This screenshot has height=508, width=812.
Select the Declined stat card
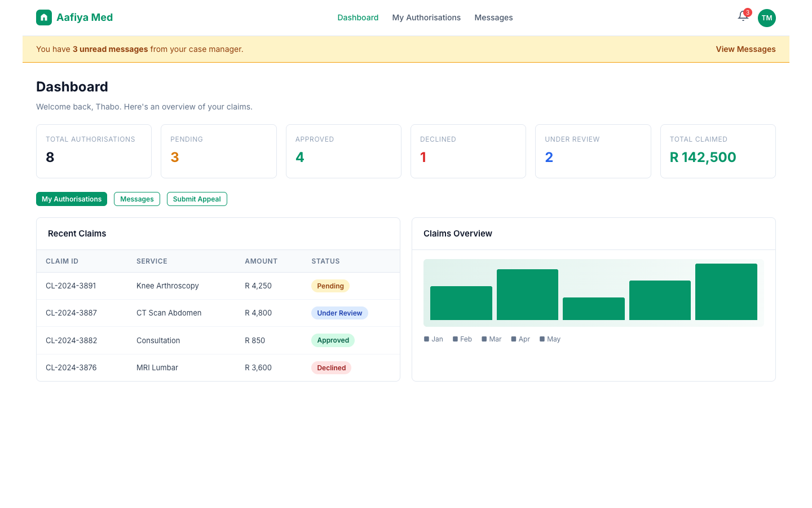tap(468, 151)
